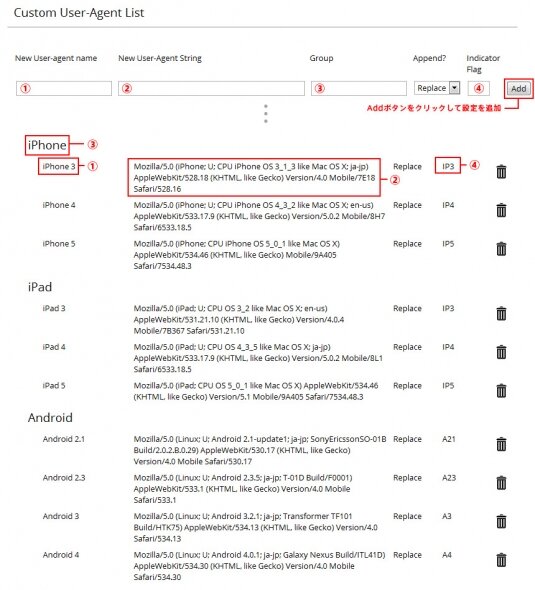535x590 pixels.
Task: Click the iPad 4 entry name
Action: point(54,347)
